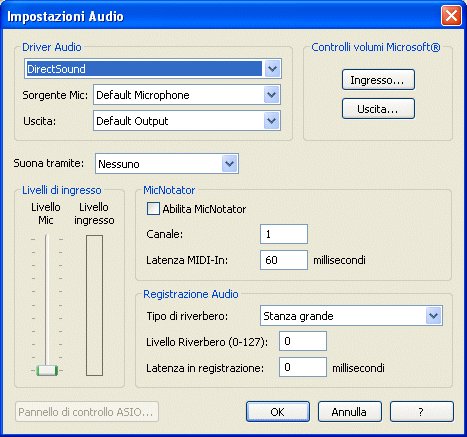
Task: Enable the Abilita MicNotator checkbox
Action: click(x=153, y=209)
